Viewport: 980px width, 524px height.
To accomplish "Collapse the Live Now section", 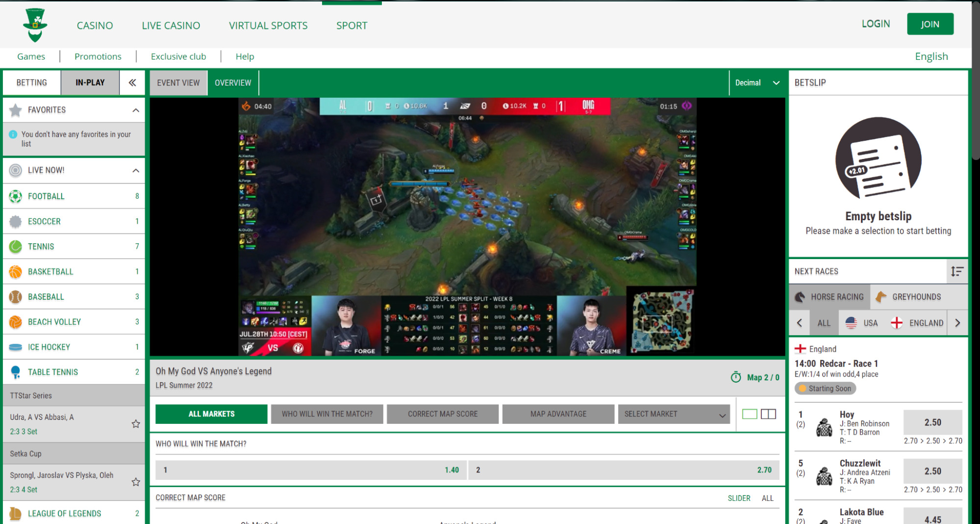I will 136,170.
